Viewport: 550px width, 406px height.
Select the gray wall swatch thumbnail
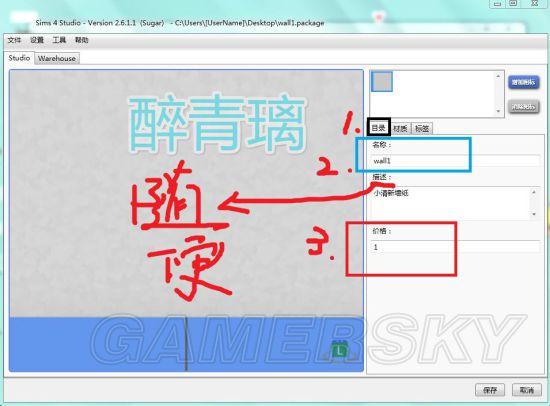tap(382, 81)
